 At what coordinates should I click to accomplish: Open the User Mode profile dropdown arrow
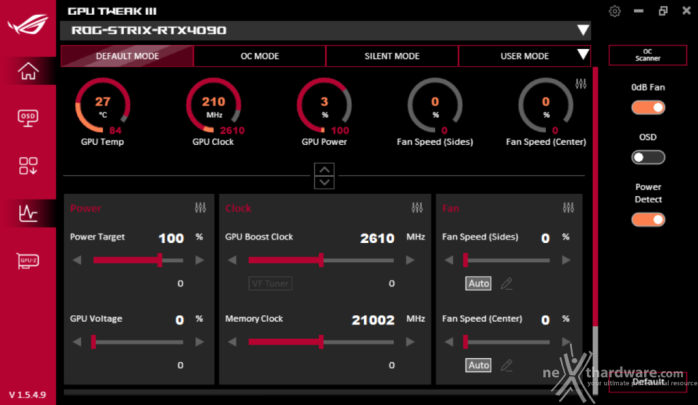583,55
